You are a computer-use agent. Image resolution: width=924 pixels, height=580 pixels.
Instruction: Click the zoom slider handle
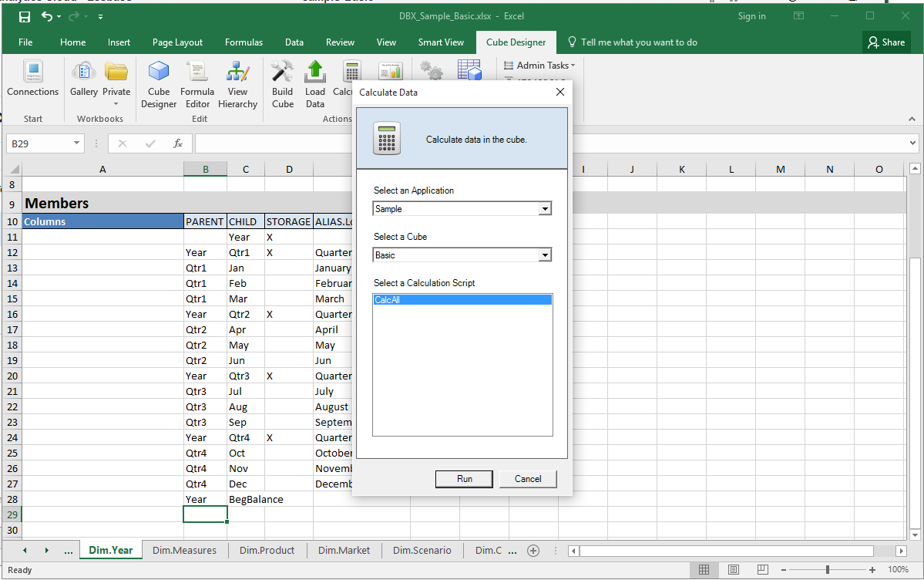point(828,570)
